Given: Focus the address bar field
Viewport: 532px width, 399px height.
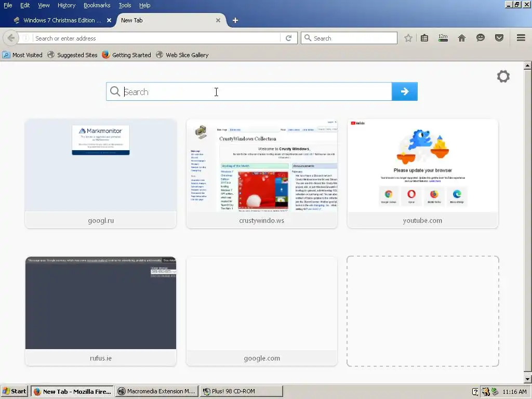Looking at the screenshot, I should click(156, 38).
